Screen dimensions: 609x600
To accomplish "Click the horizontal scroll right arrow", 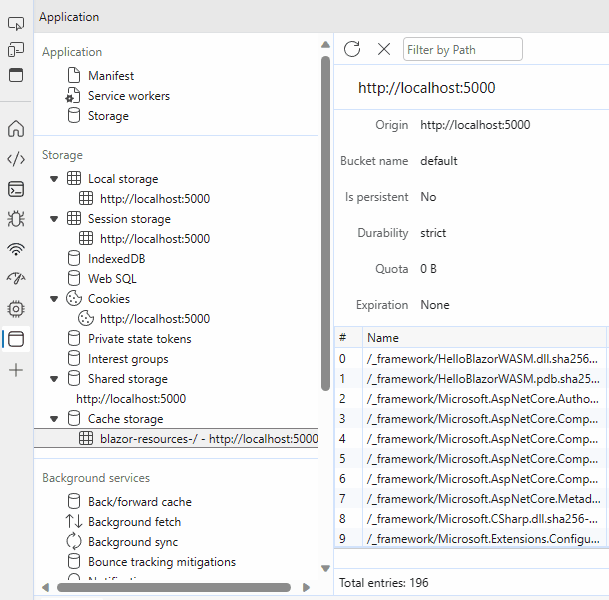I will tap(306, 587).
